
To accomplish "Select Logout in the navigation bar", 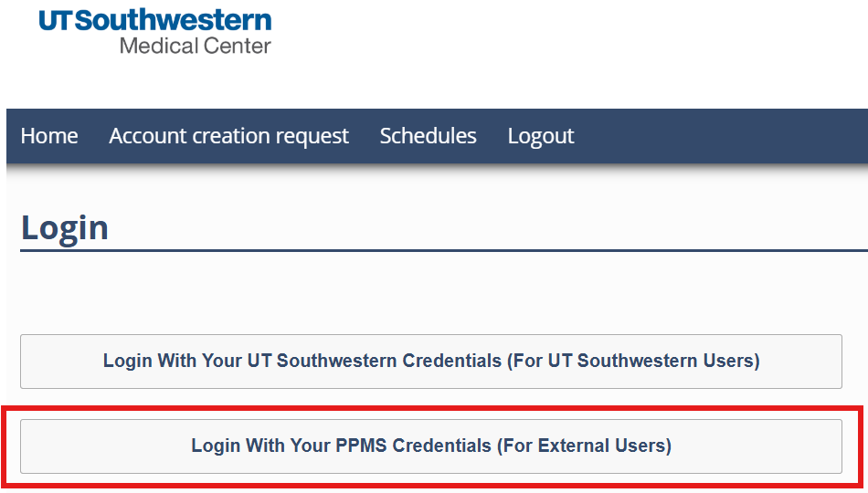I will tap(541, 136).
